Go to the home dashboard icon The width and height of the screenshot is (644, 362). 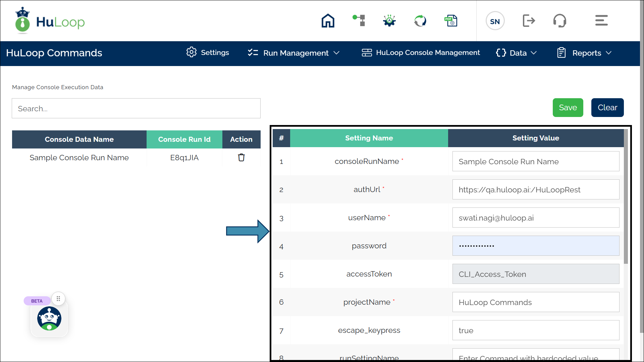pos(328,21)
